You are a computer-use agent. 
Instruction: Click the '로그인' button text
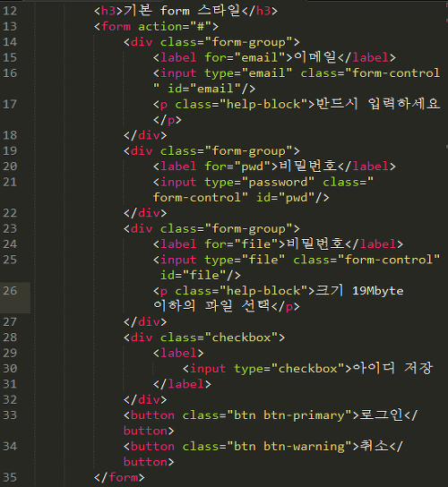[381, 415]
